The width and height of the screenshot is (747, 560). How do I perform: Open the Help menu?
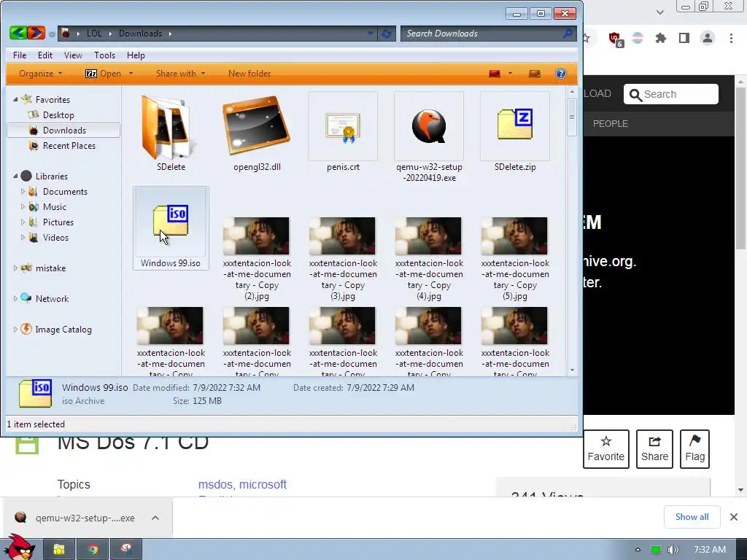136,55
